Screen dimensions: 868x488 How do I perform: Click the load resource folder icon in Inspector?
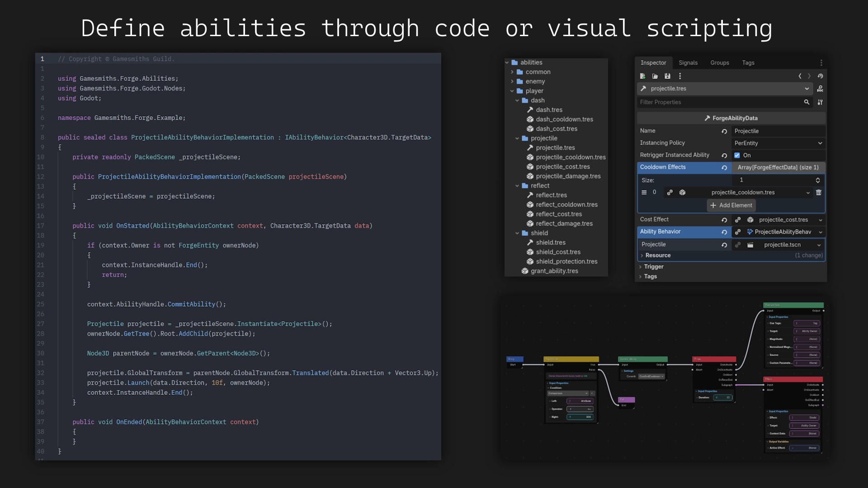(x=655, y=76)
